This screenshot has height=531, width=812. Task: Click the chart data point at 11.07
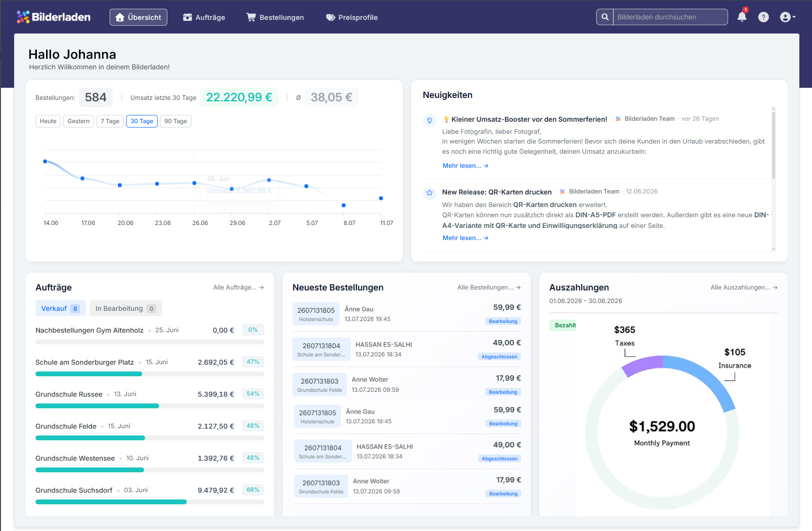[381, 198]
